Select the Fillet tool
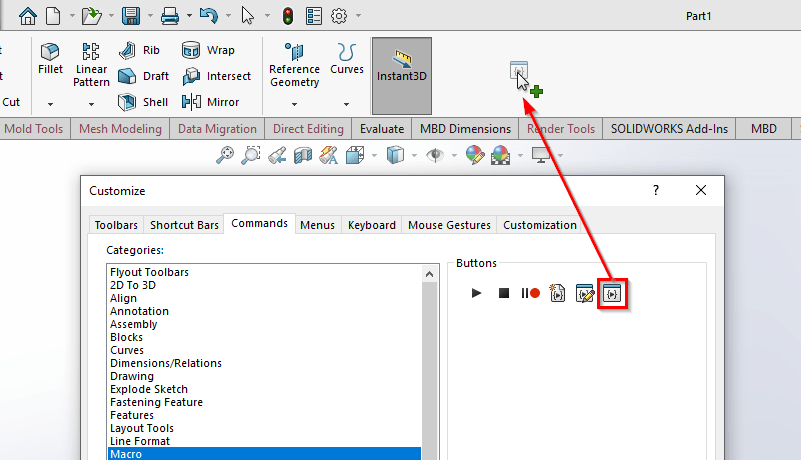 [50, 59]
